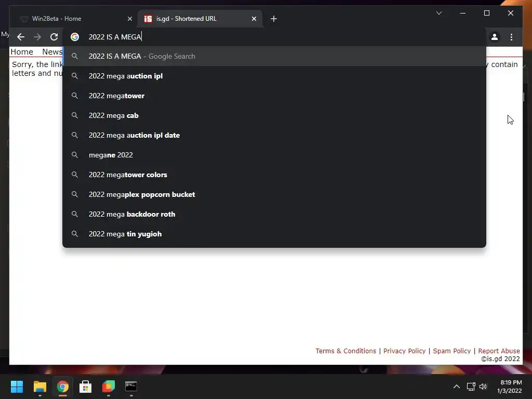The height and width of the screenshot is (399, 532).
Task: Open the Command Prompt taskbar icon
Action: tap(131, 387)
